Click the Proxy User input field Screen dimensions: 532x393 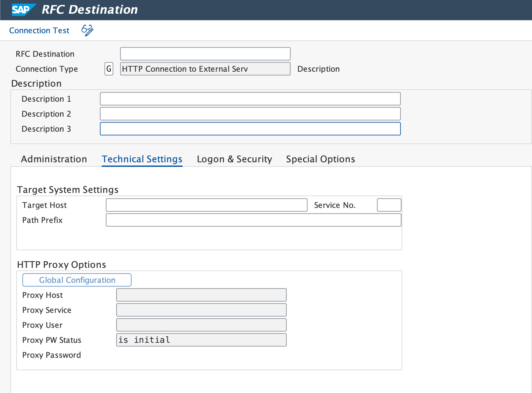[201, 325]
